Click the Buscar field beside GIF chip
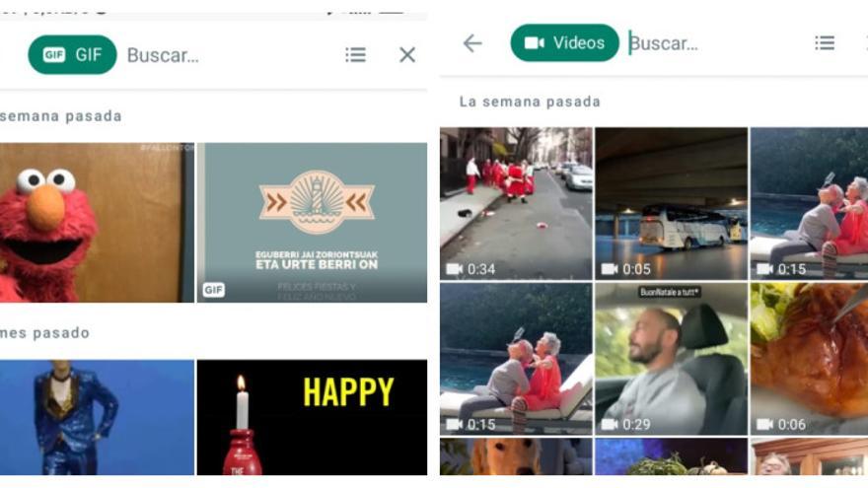Image resolution: width=868 pixels, height=488 pixels. pyautogui.click(x=163, y=55)
